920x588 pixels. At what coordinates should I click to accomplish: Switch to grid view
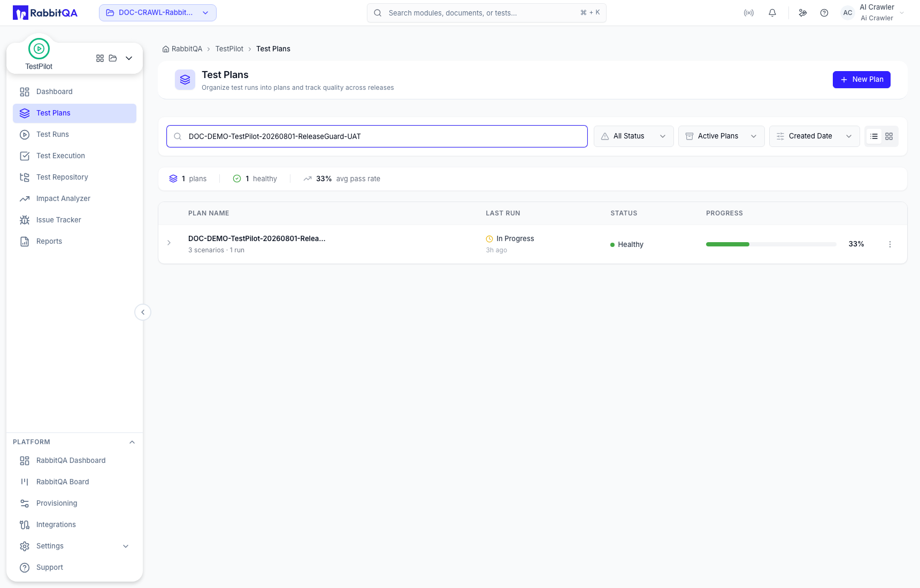coord(889,136)
